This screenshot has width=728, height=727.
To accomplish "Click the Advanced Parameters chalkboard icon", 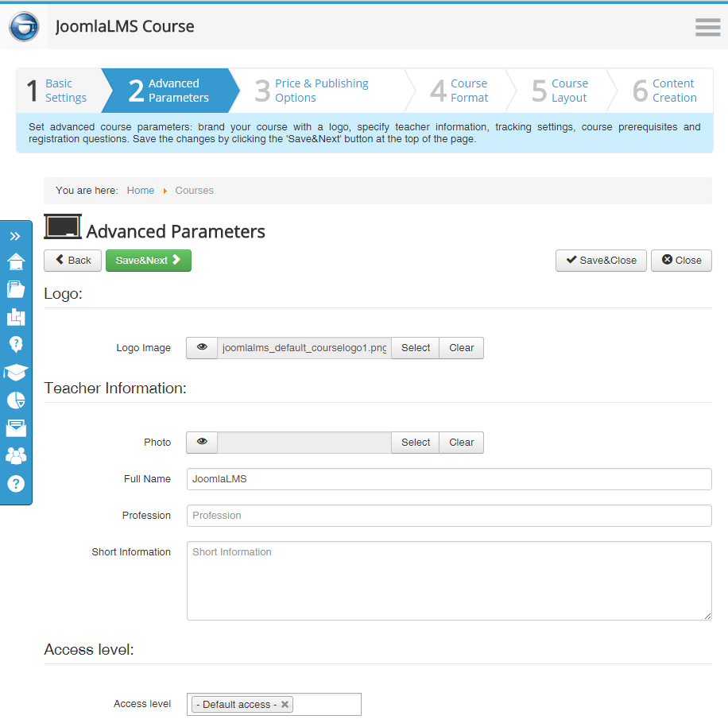I will tap(63, 227).
